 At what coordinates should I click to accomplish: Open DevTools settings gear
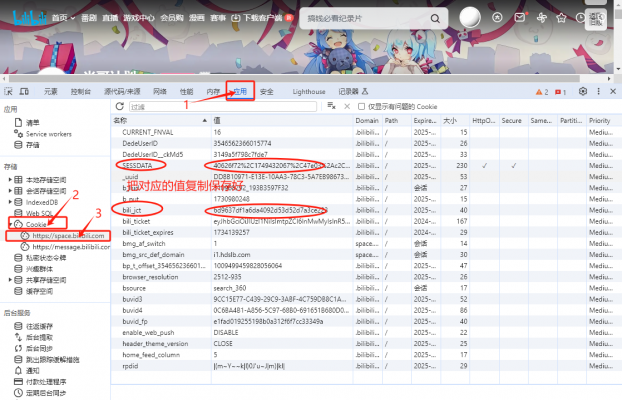(583, 91)
